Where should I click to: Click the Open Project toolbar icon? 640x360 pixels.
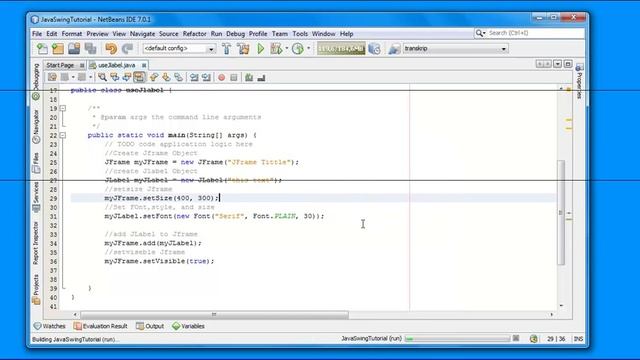74,49
